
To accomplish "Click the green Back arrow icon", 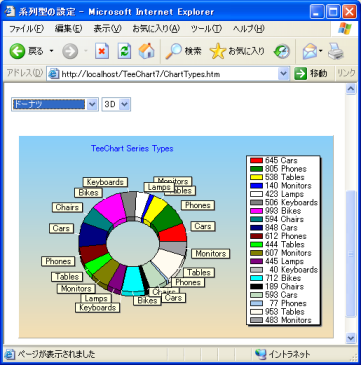I will click(17, 51).
